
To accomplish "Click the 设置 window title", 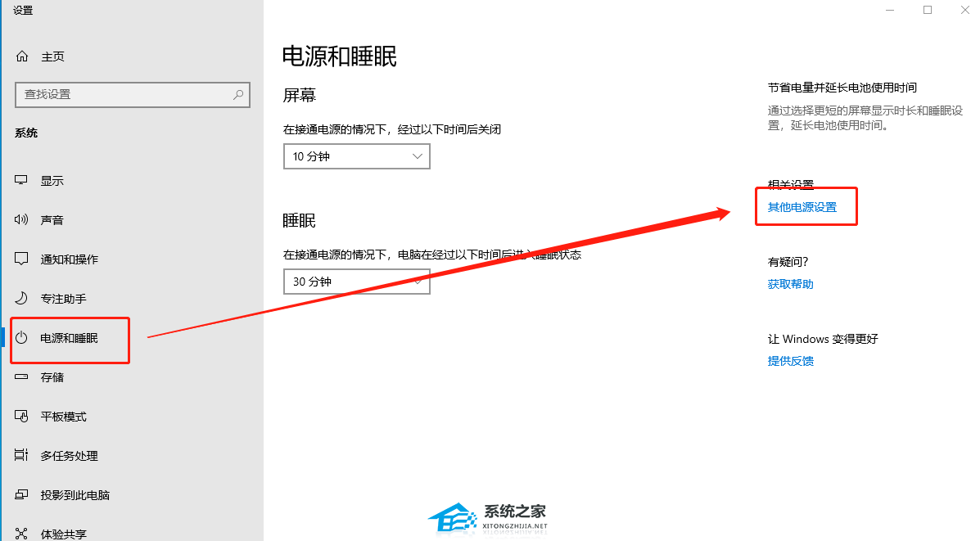I will tap(23, 10).
